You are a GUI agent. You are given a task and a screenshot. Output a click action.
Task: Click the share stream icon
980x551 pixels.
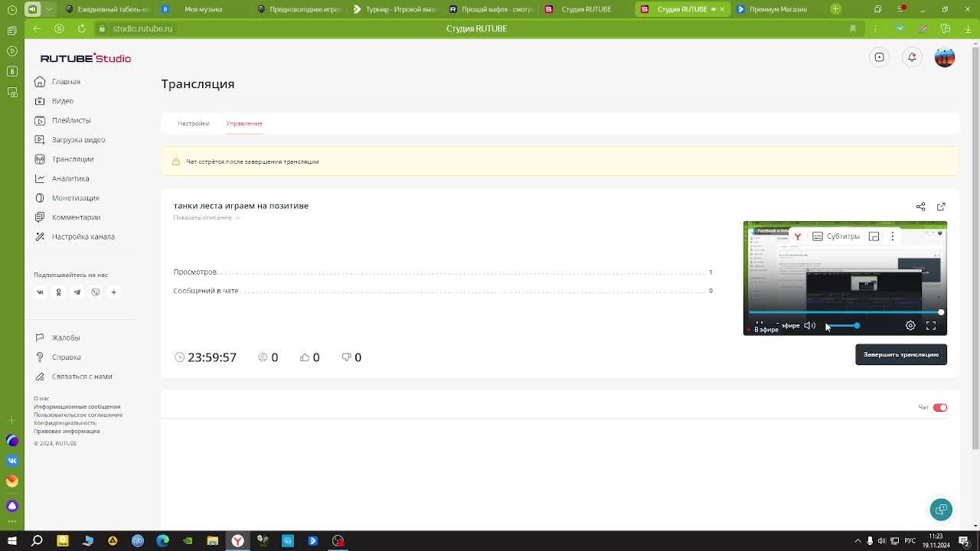point(921,207)
